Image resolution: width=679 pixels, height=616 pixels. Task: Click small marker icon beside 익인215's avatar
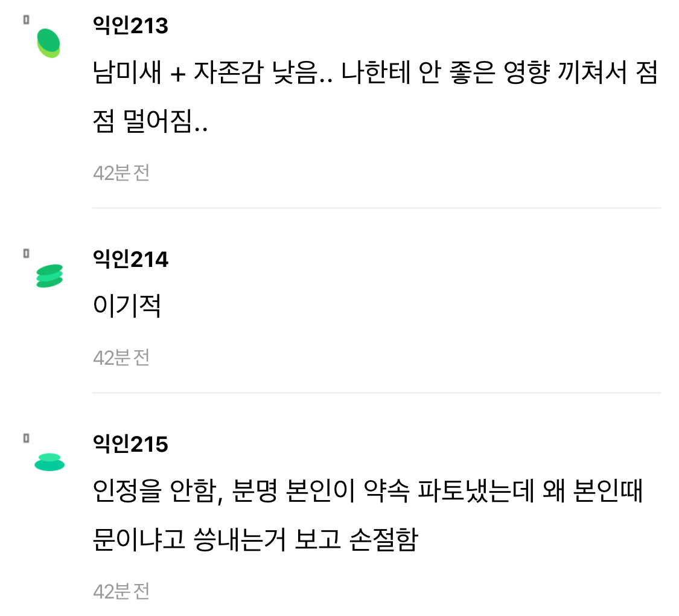[26, 438]
